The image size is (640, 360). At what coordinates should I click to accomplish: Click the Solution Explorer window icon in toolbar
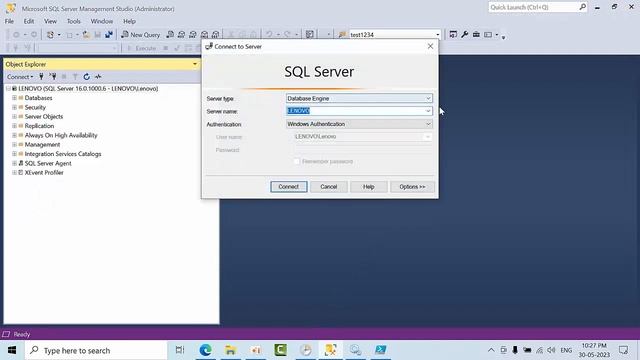pyautogui.click(x=453, y=35)
